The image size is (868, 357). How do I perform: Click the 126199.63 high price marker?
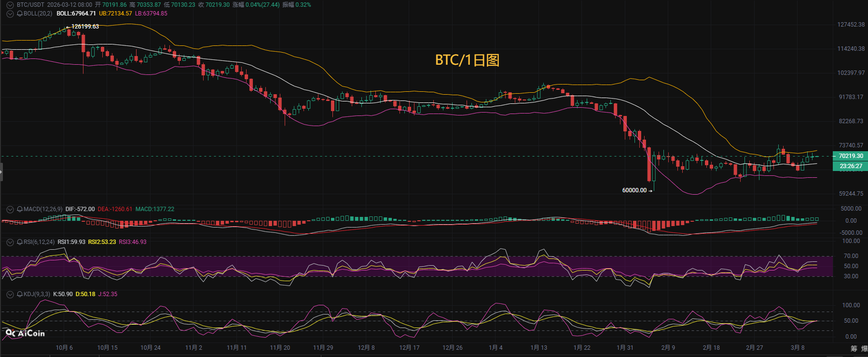pos(84,27)
